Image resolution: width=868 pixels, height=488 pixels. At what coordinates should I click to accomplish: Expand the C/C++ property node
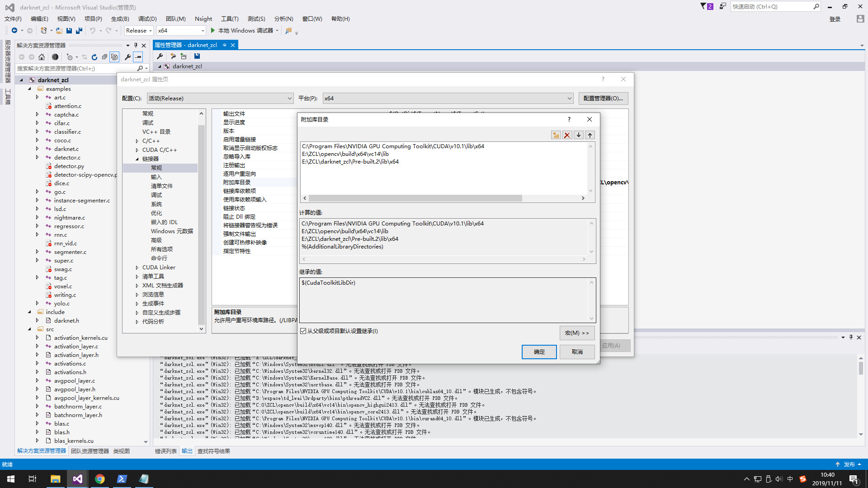(x=137, y=141)
